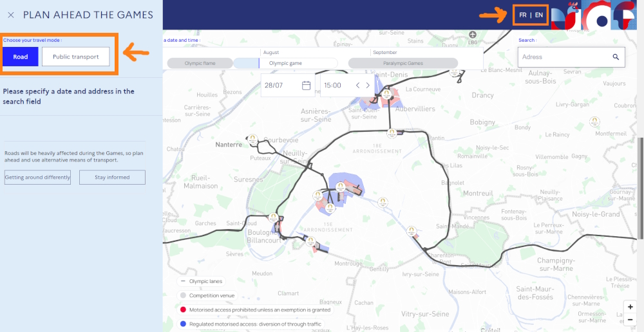The image size is (644, 332).
Task: Click Drancy label on map
Action: click(x=482, y=95)
